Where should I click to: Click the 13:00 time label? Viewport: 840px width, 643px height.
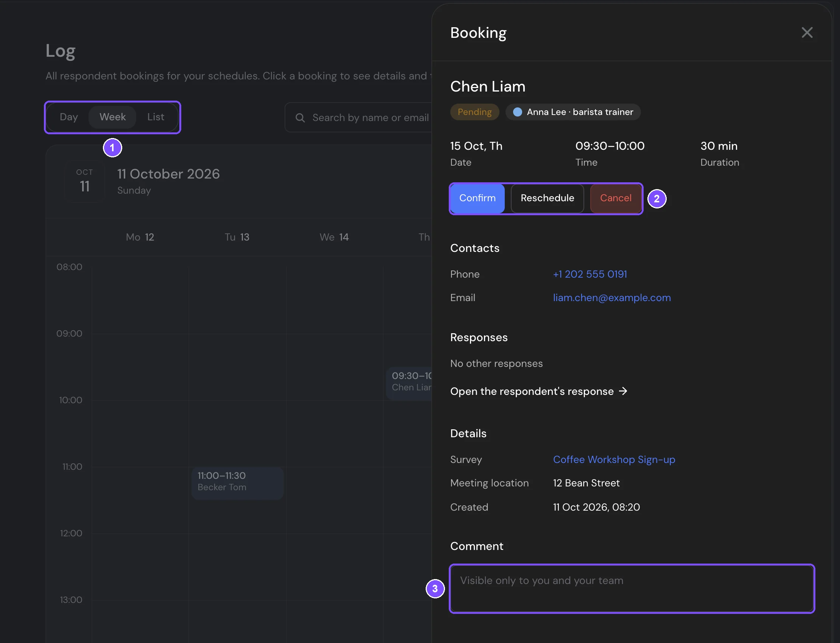pyautogui.click(x=71, y=600)
